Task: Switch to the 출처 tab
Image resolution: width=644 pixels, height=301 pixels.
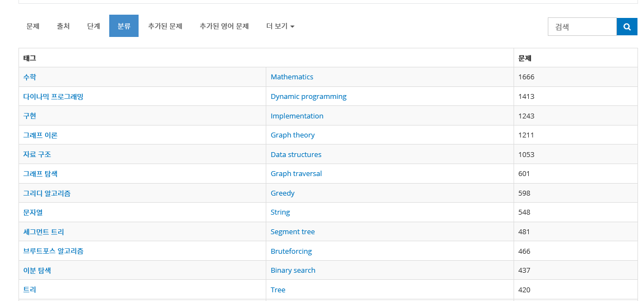Action: coord(63,26)
